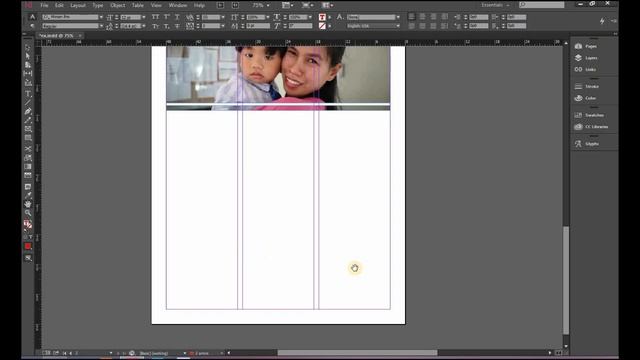Select the Eyedropper tool

click(x=28, y=196)
